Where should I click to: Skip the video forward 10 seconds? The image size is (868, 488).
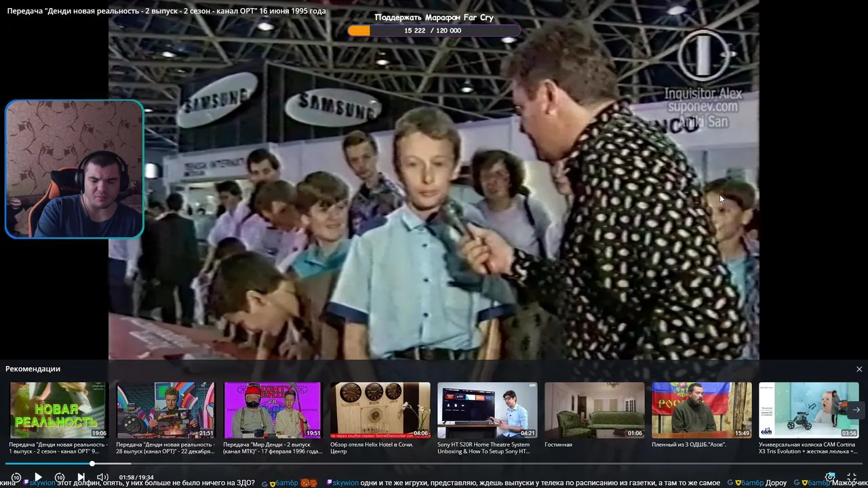click(x=60, y=477)
